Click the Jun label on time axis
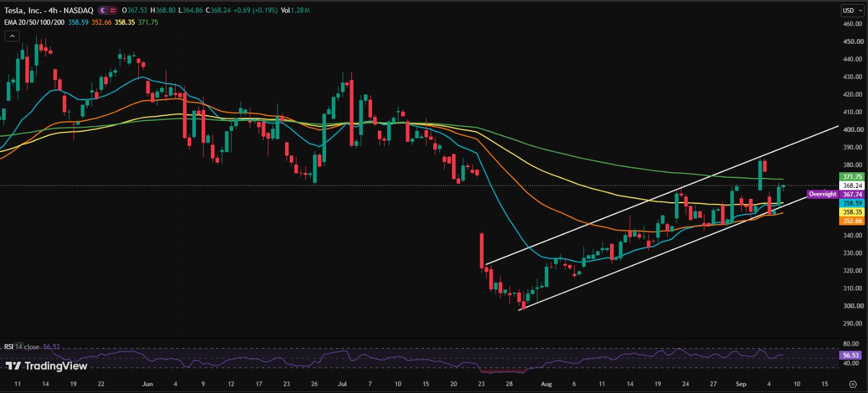The image size is (868, 393). pyautogui.click(x=147, y=383)
